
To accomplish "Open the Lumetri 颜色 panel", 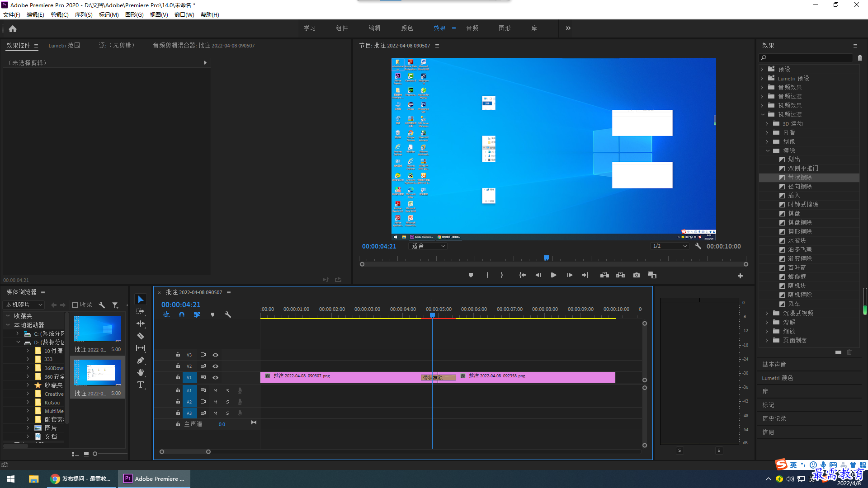I will pyautogui.click(x=777, y=378).
